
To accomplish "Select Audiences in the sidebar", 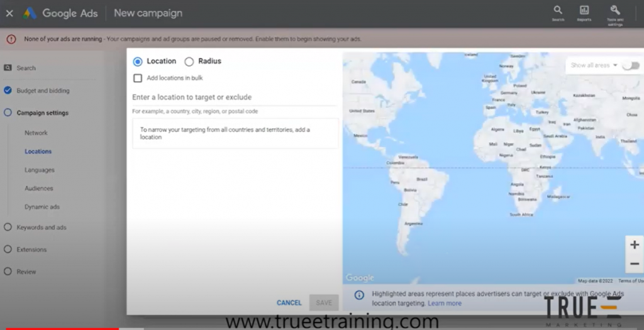I will 38,189.
